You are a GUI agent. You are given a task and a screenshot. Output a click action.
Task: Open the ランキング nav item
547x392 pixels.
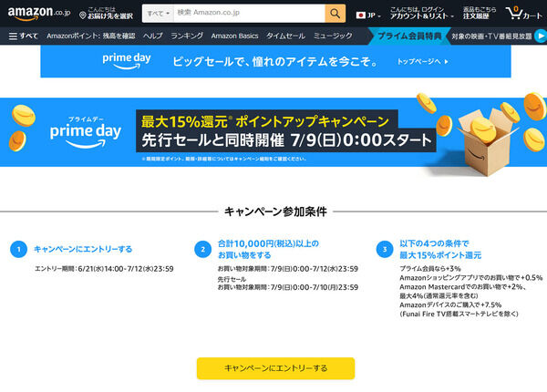(x=187, y=36)
